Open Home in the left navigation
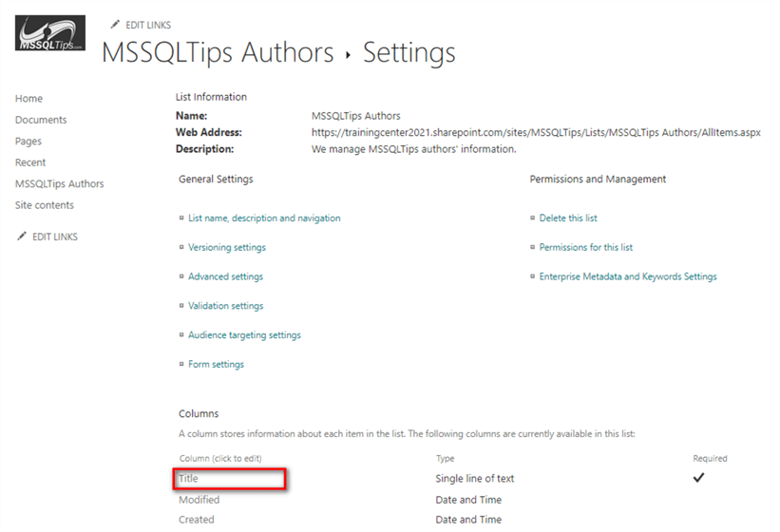780x532 pixels. tap(29, 99)
